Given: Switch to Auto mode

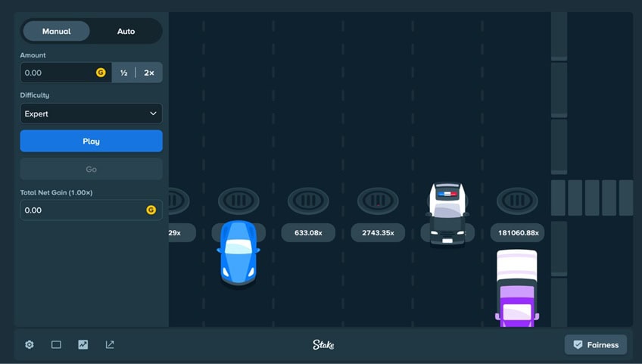Looking at the screenshot, I should click(126, 31).
